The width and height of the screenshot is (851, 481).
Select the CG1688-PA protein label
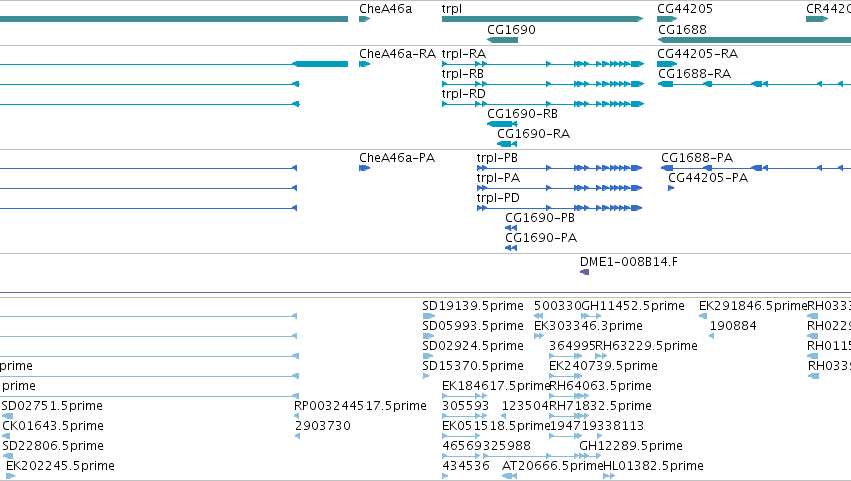tap(697, 158)
